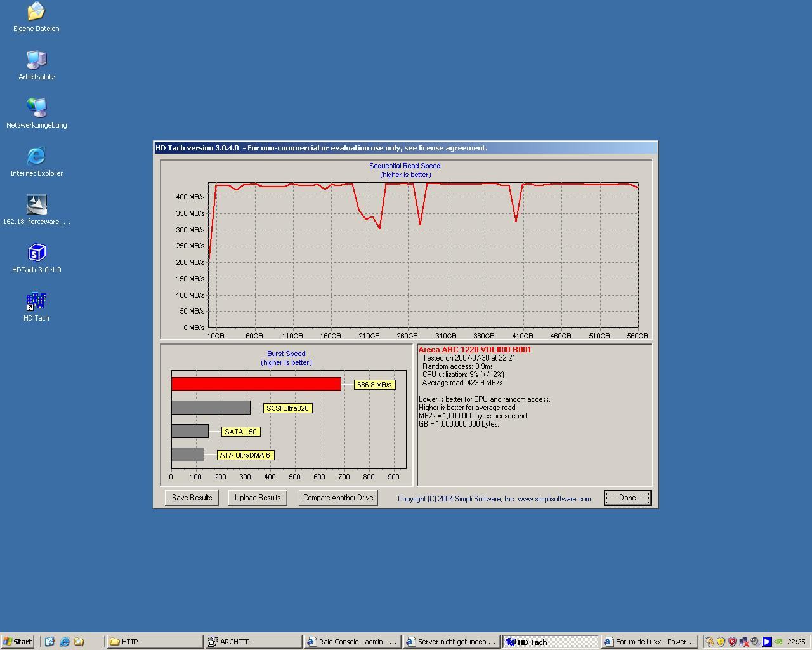Click the Done button
Image resolution: width=812 pixels, height=650 pixels.
(x=627, y=498)
